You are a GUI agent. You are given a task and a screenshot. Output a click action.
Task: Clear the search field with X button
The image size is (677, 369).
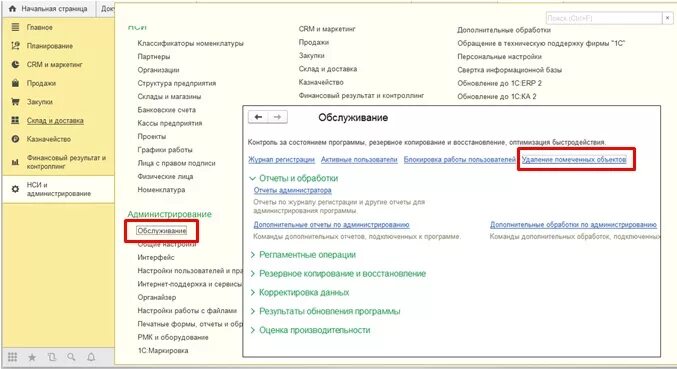668,18
